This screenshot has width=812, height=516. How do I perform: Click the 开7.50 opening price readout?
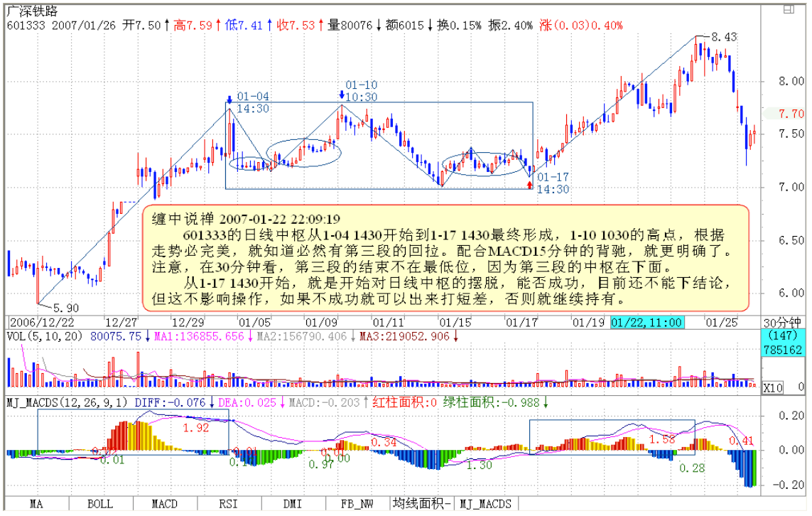coord(141,25)
